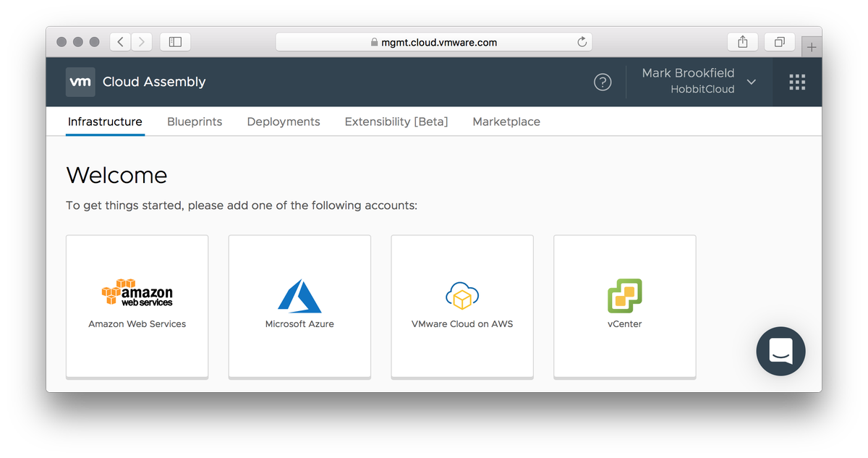Select the Amazon Web Services label
Image resolution: width=868 pixels, height=458 pixels.
click(137, 324)
